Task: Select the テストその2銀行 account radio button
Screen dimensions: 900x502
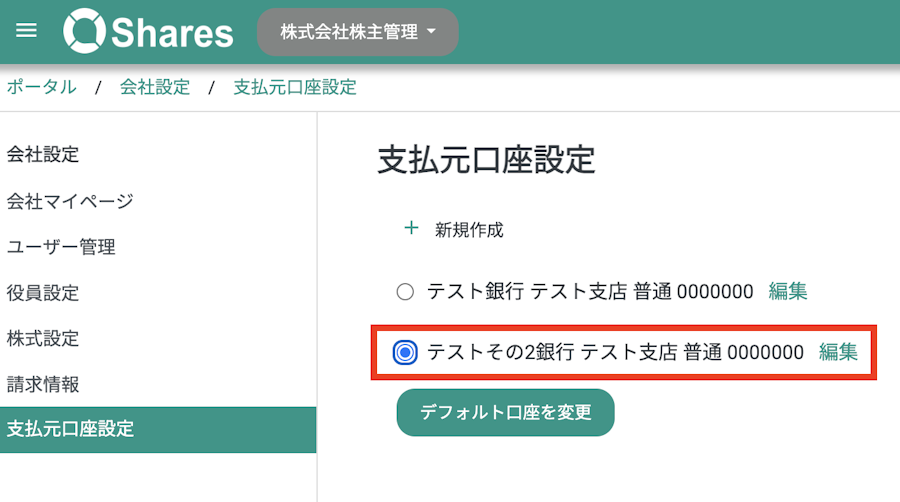Action: point(405,352)
